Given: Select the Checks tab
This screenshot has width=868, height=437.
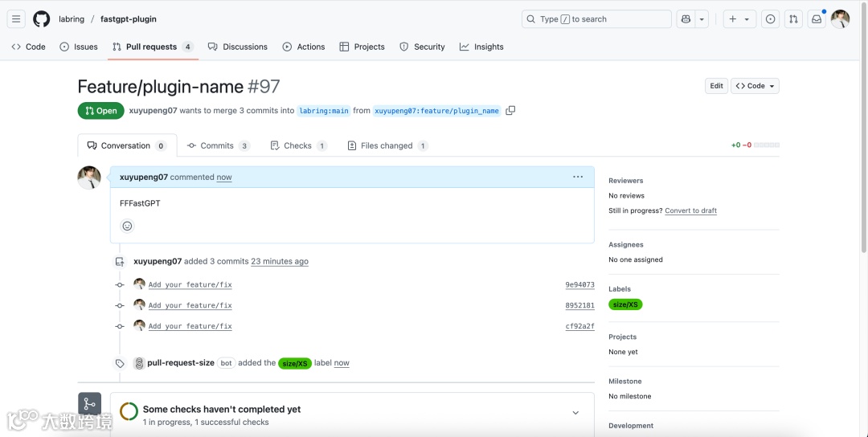Looking at the screenshot, I should coord(298,145).
